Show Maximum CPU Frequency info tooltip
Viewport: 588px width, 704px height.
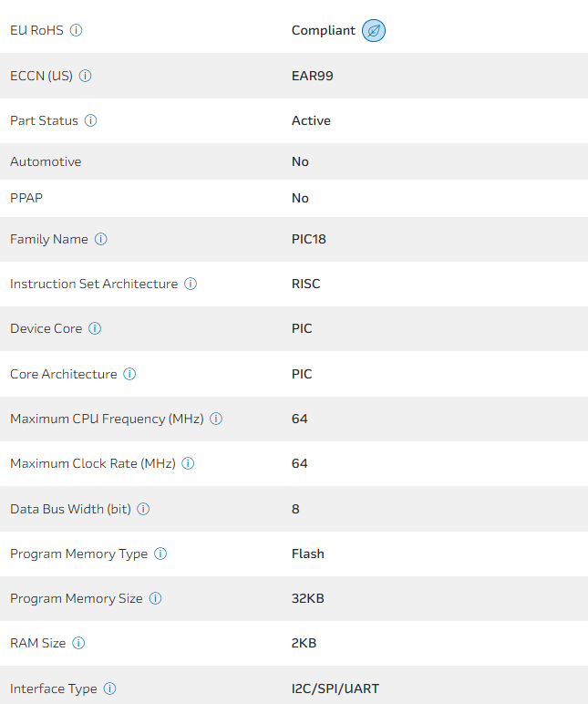point(216,419)
